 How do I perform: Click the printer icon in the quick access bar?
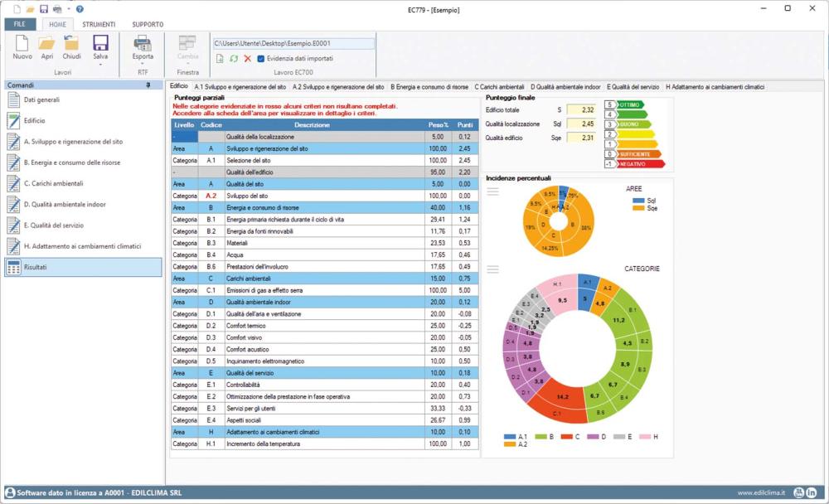(x=57, y=9)
